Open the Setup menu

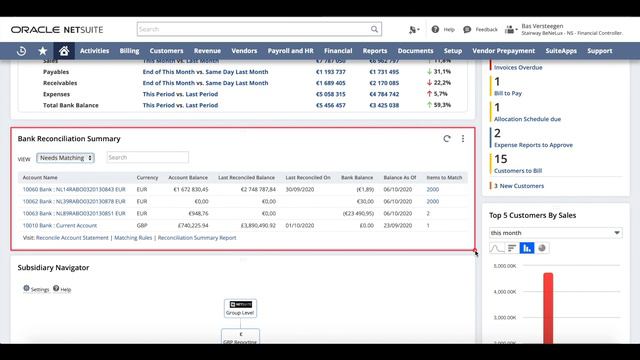click(x=453, y=51)
